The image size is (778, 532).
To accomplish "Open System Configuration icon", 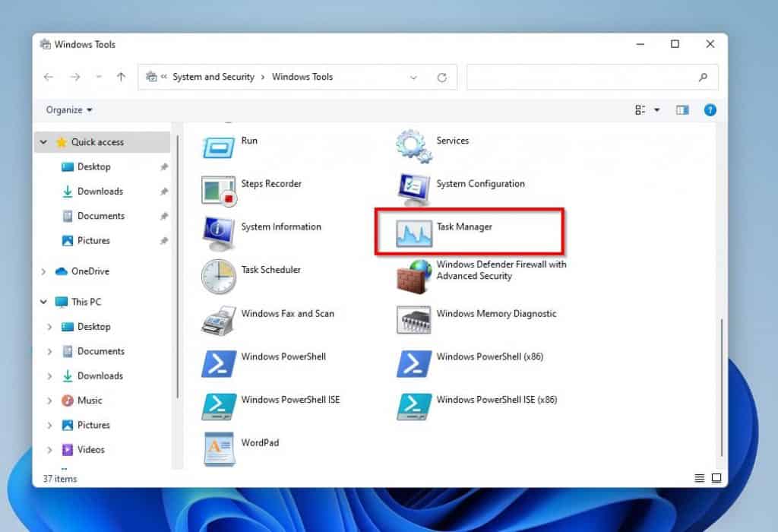I will click(414, 189).
